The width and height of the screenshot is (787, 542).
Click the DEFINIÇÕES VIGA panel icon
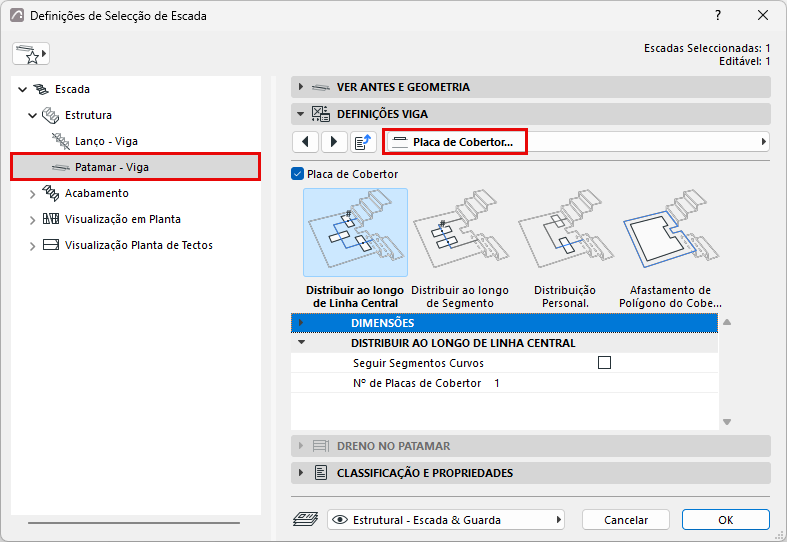321,114
